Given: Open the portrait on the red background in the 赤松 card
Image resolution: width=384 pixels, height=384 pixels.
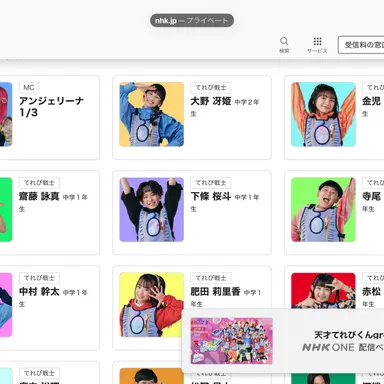Looking at the screenshot, I should click(x=323, y=290).
